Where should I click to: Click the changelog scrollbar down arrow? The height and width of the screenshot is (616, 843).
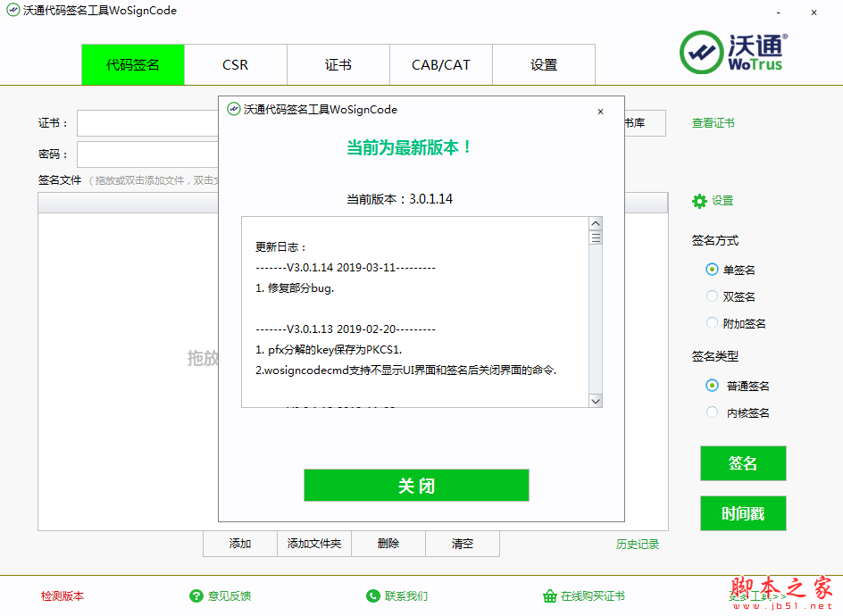595,401
